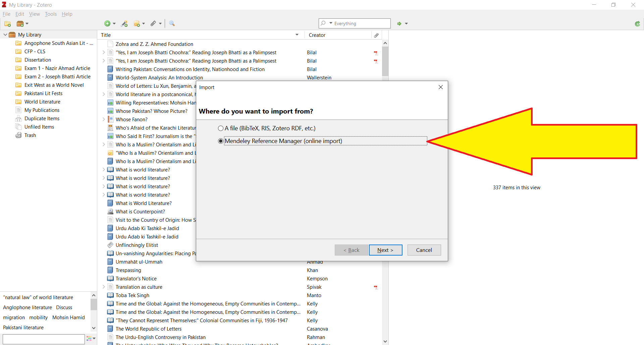Open the New Item green plus icon
The width and height of the screenshot is (644, 345).
click(x=108, y=23)
